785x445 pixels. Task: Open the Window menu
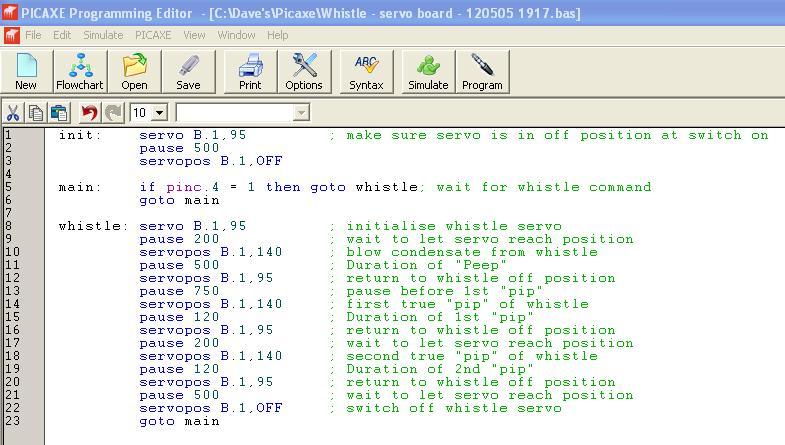pyautogui.click(x=236, y=35)
